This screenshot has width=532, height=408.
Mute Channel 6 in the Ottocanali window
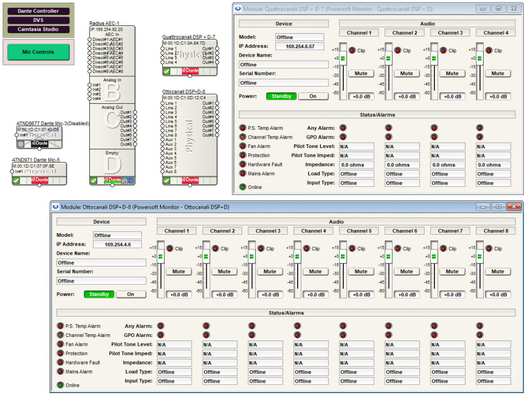(x=406, y=271)
